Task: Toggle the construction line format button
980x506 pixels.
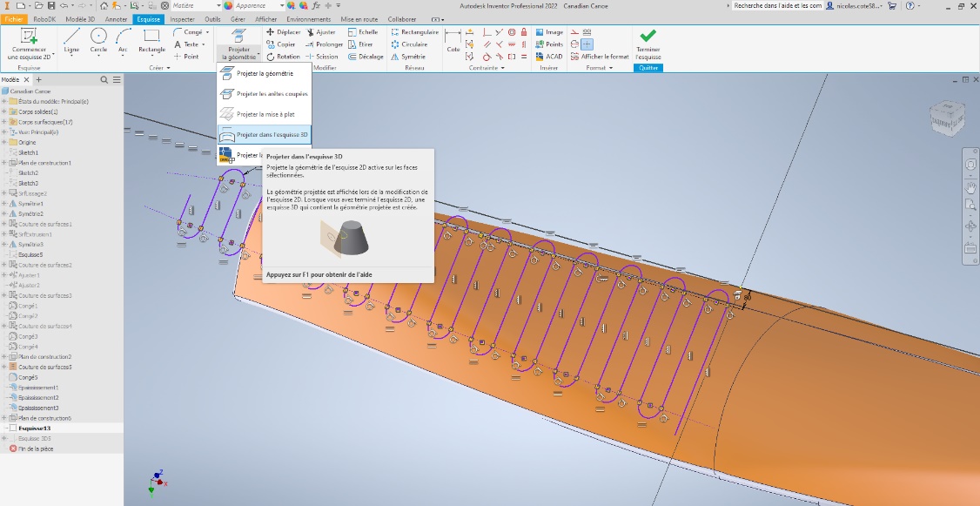Action: point(575,32)
